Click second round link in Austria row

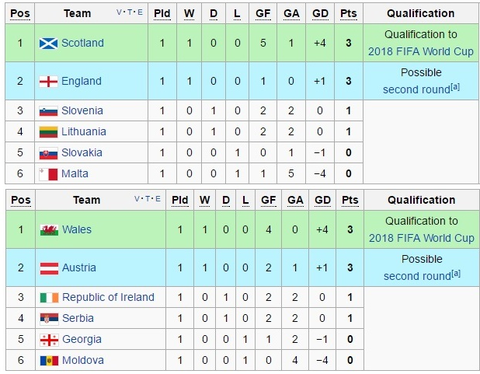417,276
